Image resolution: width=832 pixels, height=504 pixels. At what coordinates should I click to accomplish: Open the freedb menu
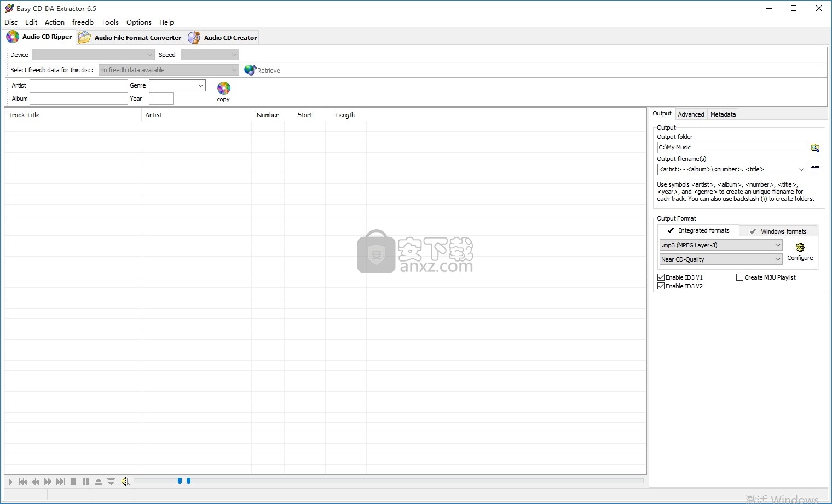83,22
